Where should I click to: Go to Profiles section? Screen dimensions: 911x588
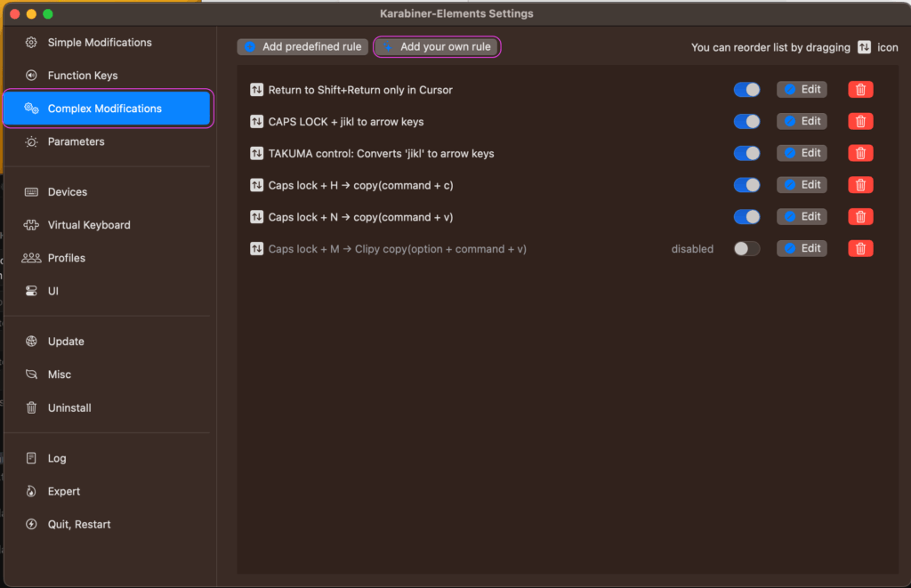(108, 258)
